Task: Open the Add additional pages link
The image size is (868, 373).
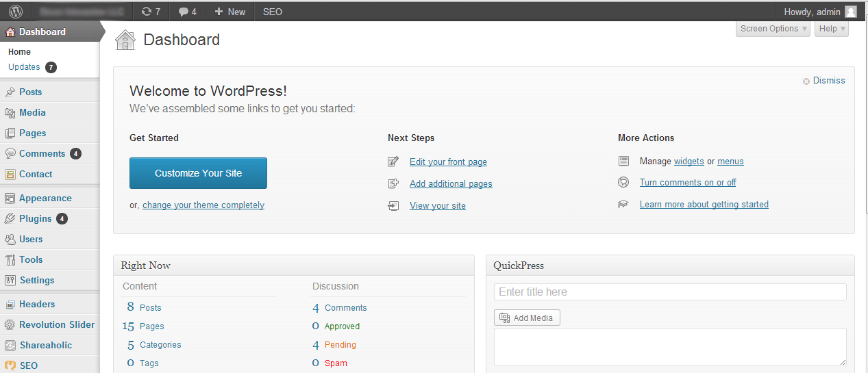Action: 451,184
